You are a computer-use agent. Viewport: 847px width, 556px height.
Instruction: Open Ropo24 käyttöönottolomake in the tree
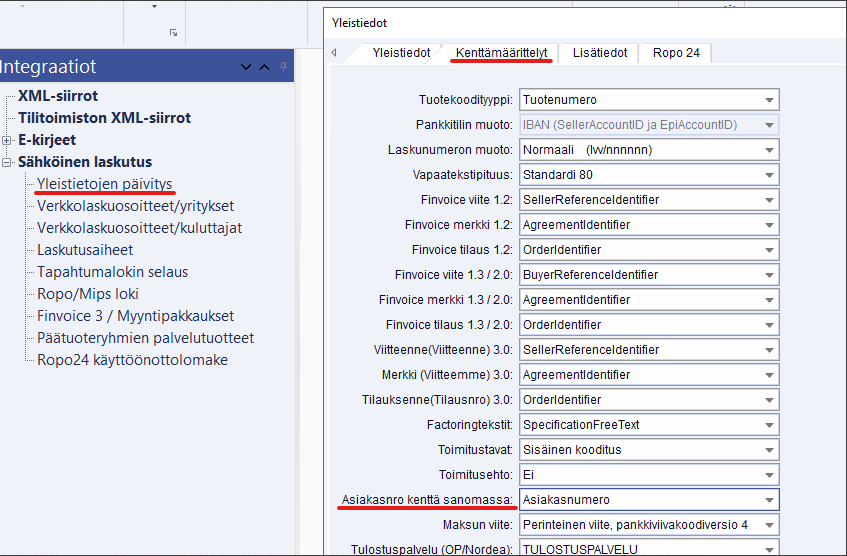(x=132, y=360)
